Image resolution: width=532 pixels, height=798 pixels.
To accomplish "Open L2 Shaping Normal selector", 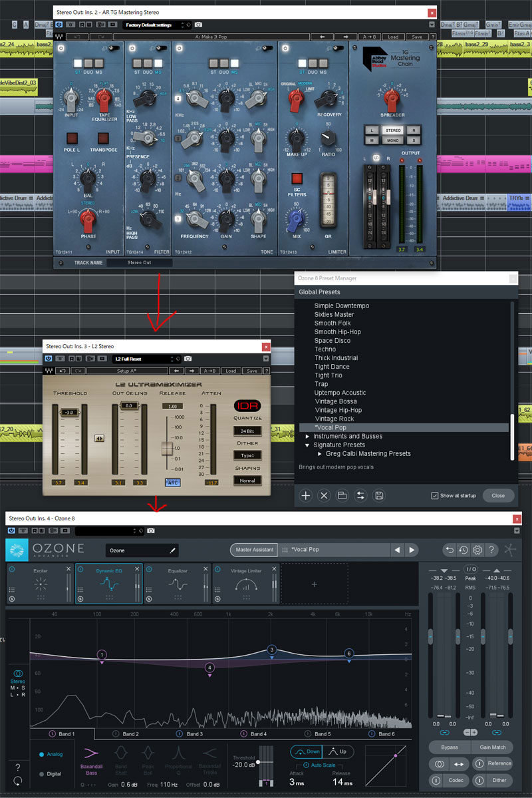I will [247, 481].
